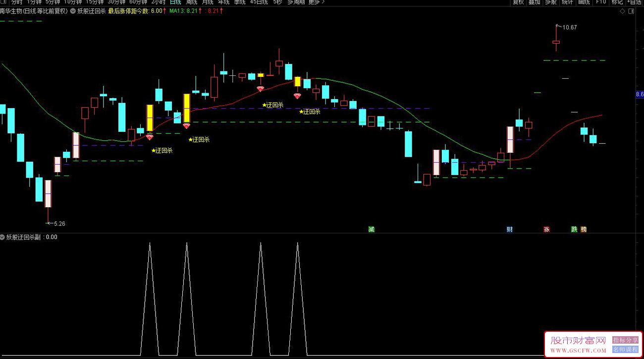Viewport: 644px width, 359px height.
Task: Expand the 妖股迂回杀 main indicator dropdown
Action: (x=73, y=11)
